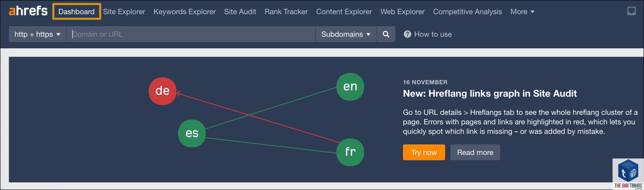The width and height of the screenshot is (644, 190).
Task: Go to Content Explorer
Action: (344, 12)
